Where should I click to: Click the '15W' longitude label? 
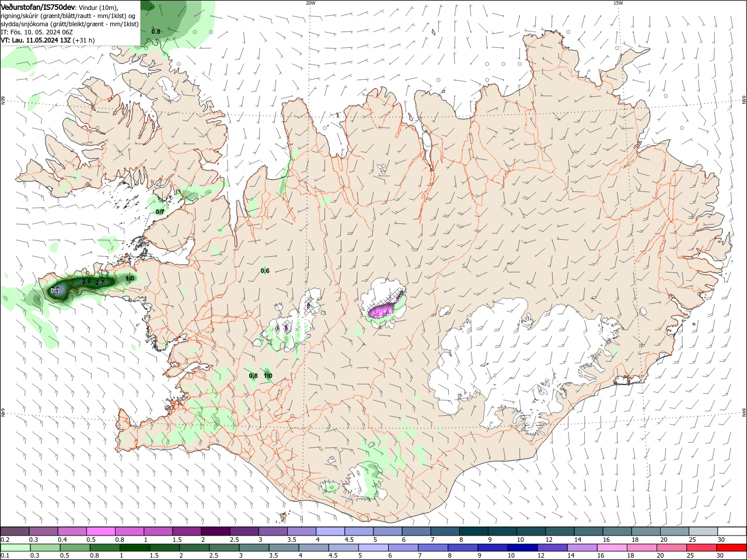click(x=618, y=3)
